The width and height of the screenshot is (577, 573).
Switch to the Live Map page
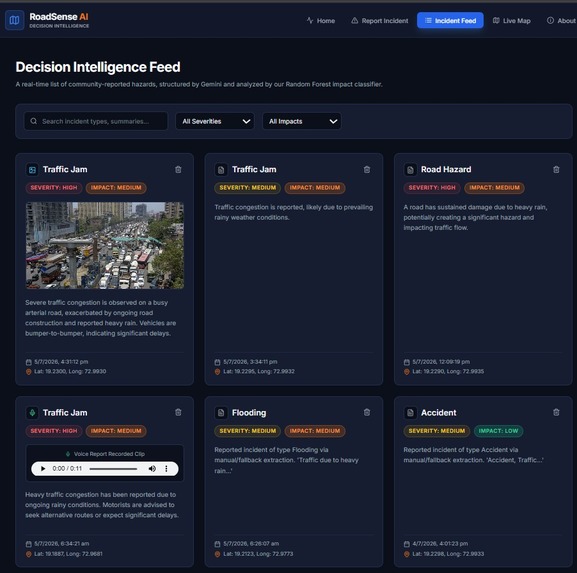pos(511,21)
